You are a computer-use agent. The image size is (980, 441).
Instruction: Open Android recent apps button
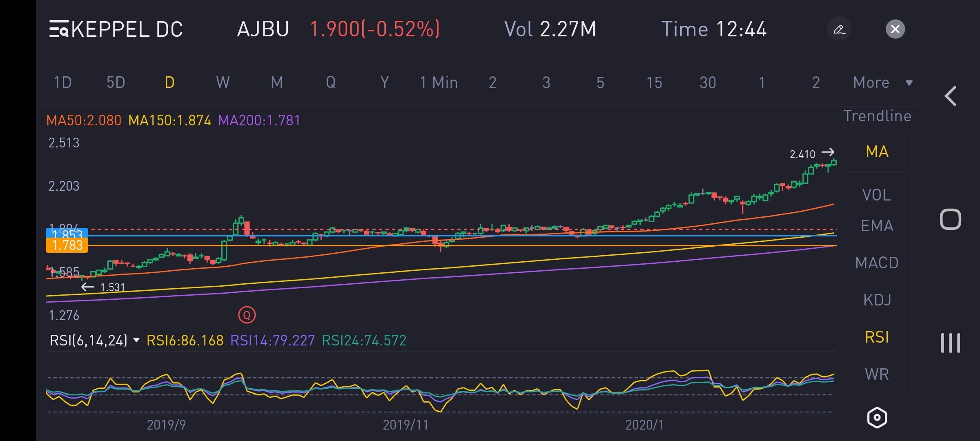tap(951, 342)
